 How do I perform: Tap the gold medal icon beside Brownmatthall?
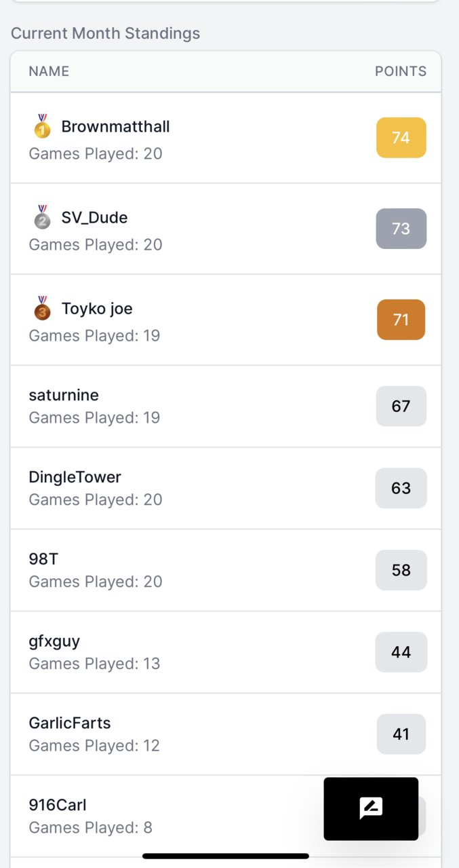tap(43, 126)
